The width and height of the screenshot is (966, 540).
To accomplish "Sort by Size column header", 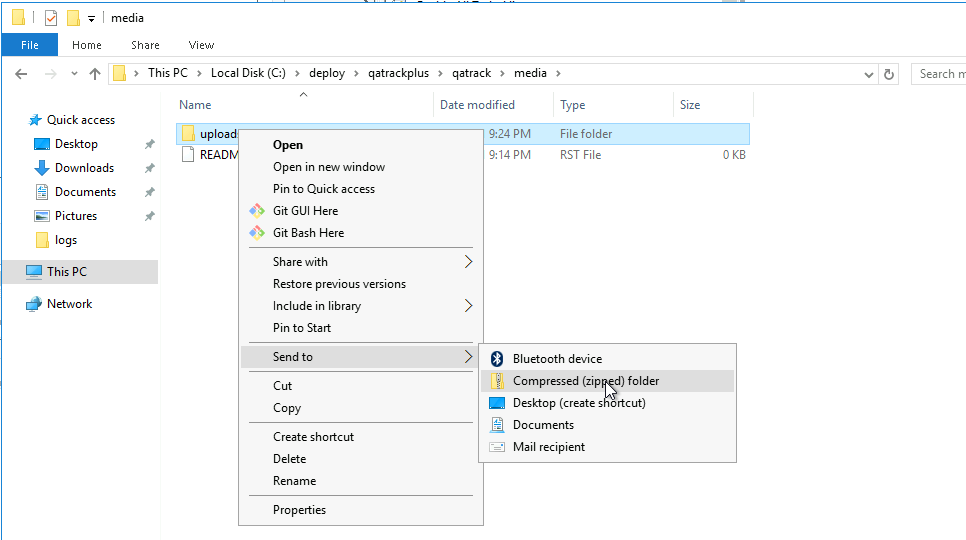I will [x=690, y=105].
